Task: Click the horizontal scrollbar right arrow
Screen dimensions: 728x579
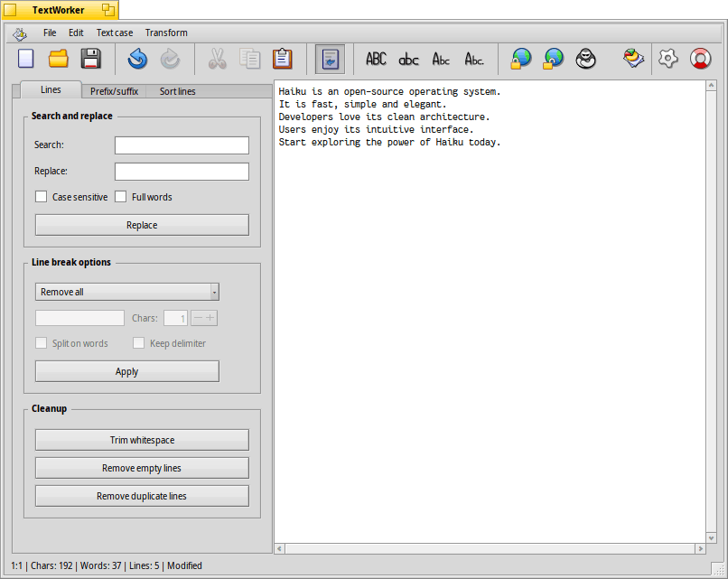Action: click(700, 549)
